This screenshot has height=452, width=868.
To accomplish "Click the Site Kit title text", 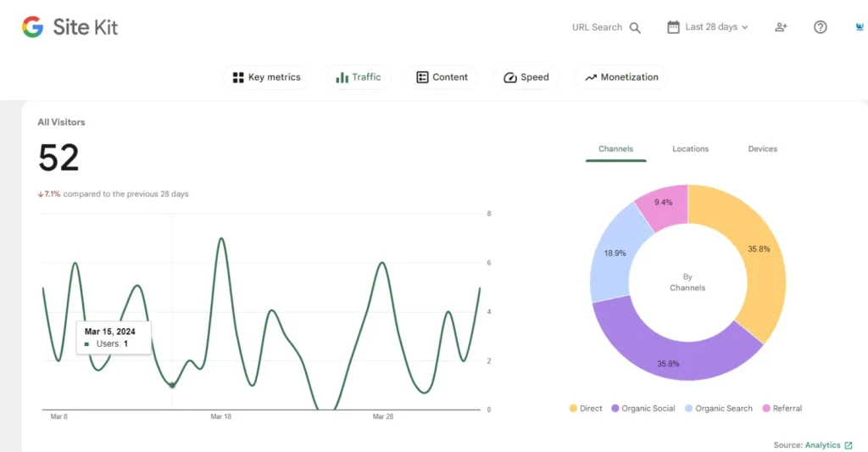I will (x=86, y=27).
